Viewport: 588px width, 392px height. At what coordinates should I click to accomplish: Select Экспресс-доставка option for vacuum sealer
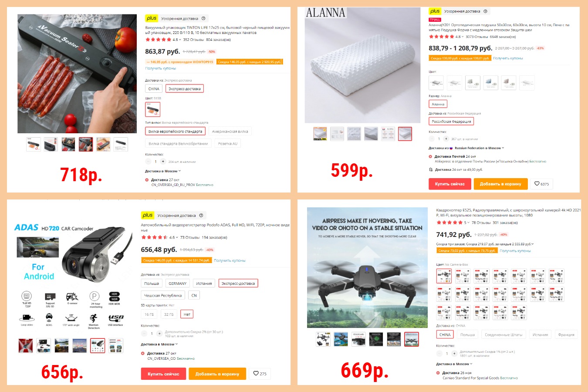(x=185, y=88)
